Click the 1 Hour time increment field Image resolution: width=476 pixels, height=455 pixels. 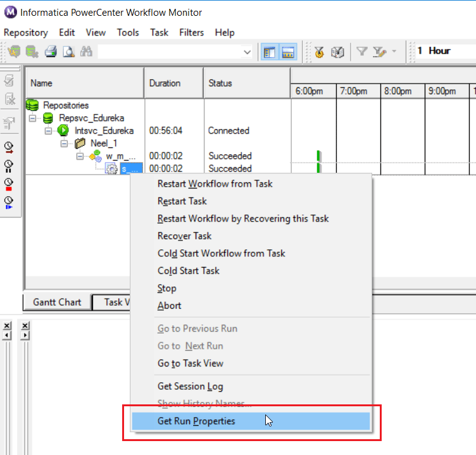pyautogui.click(x=446, y=51)
